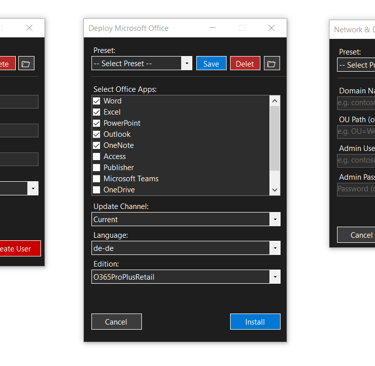
Task: Tick the Access checkbox
Action: (x=97, y=156)
